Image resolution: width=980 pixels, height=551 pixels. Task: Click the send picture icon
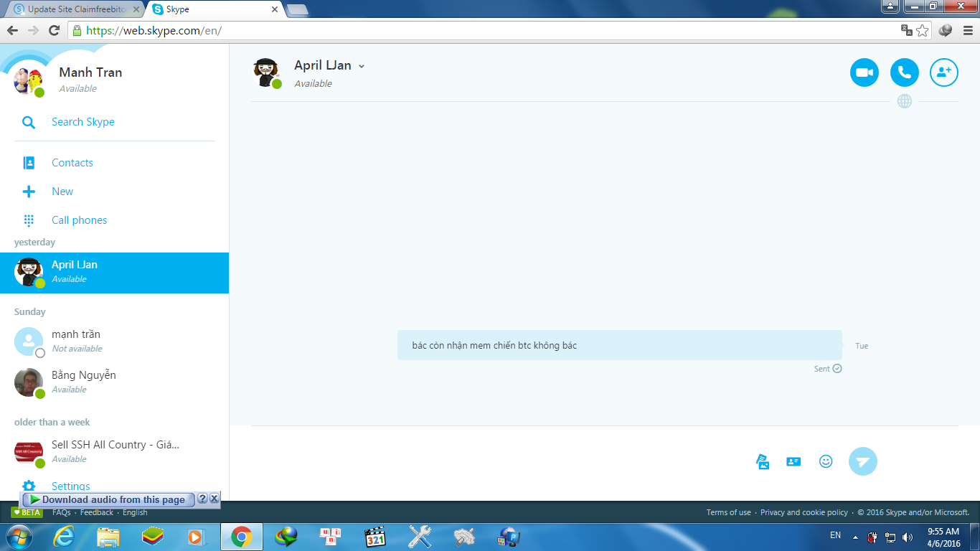763,462
